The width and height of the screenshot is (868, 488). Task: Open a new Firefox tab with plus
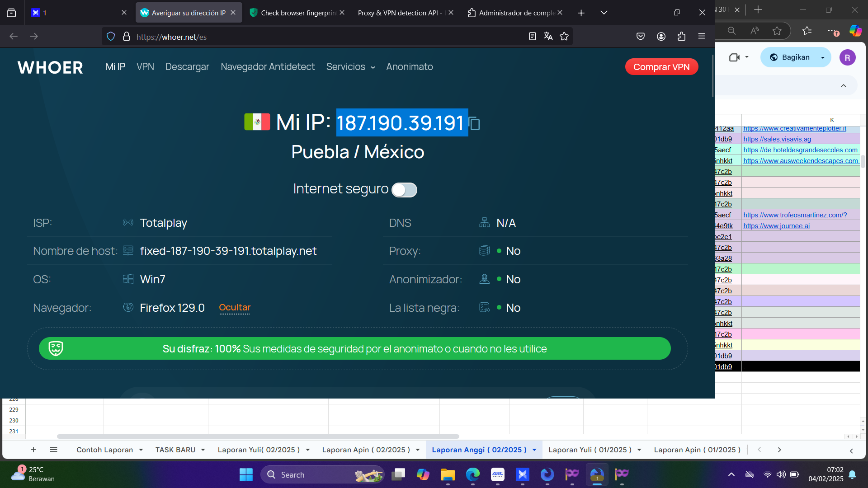click(581, 13)
